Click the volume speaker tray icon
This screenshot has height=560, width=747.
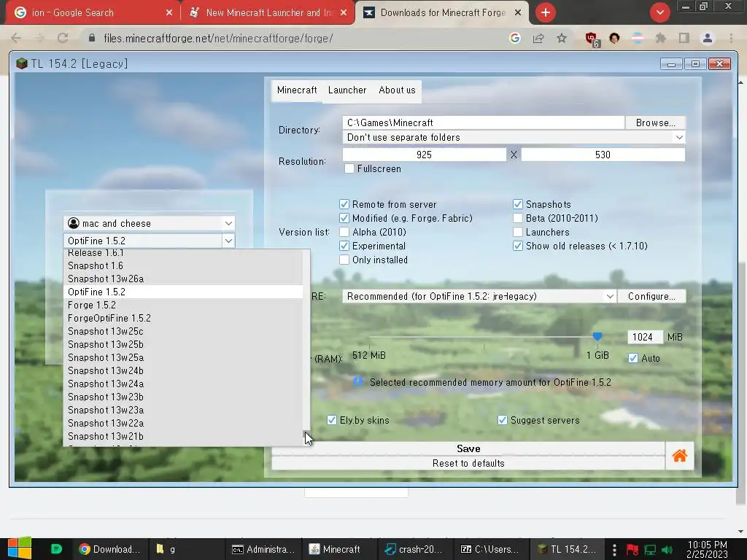click(x=667, y=550)
